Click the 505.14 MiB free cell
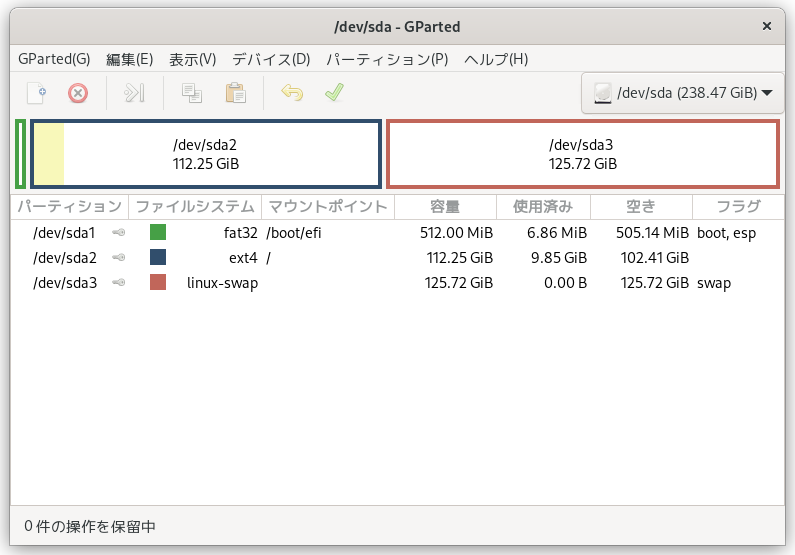The width and height of the screenshot is (795, 555). pyautogui.click(x=653, y=233)
